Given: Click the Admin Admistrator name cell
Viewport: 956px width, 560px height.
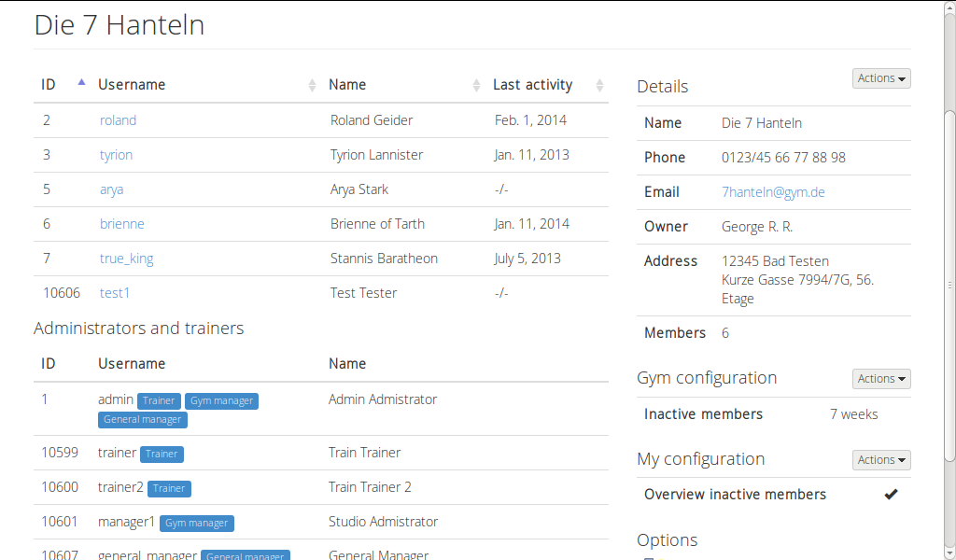Looking at the screenshot, I should pos(382,399).
